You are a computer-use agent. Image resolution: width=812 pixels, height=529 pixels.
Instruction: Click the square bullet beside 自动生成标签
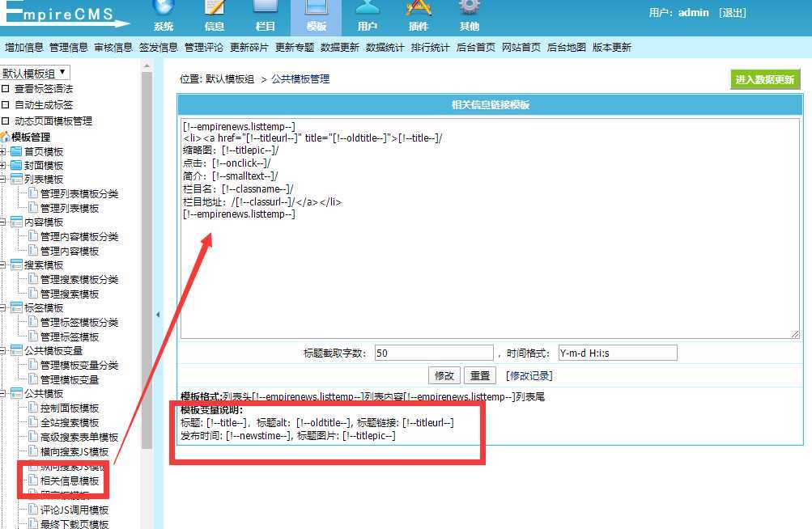pos(6,105)
